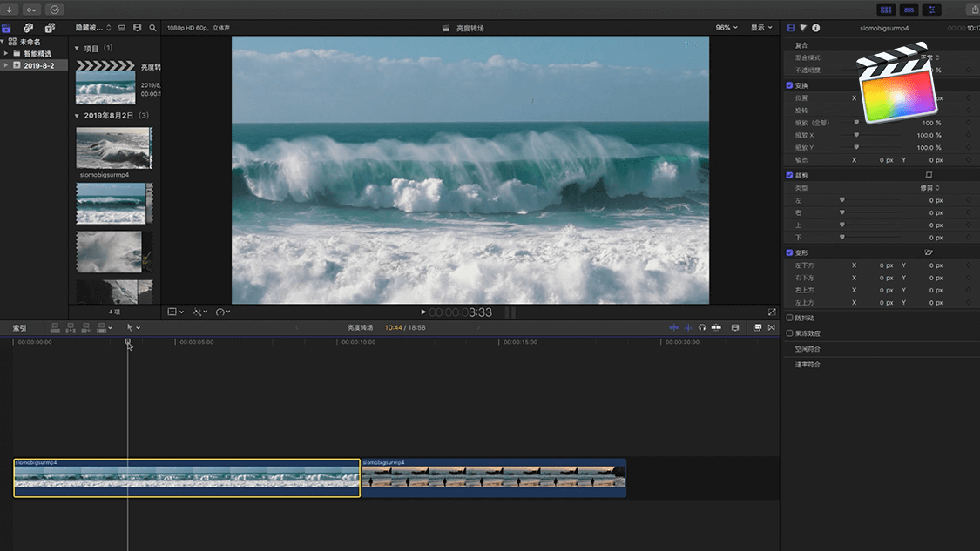This screenshot has height=551, width=980.
Task: Enable the 果冻效应 rolling shutter checkbox
Action: click(x=789, y=333)
